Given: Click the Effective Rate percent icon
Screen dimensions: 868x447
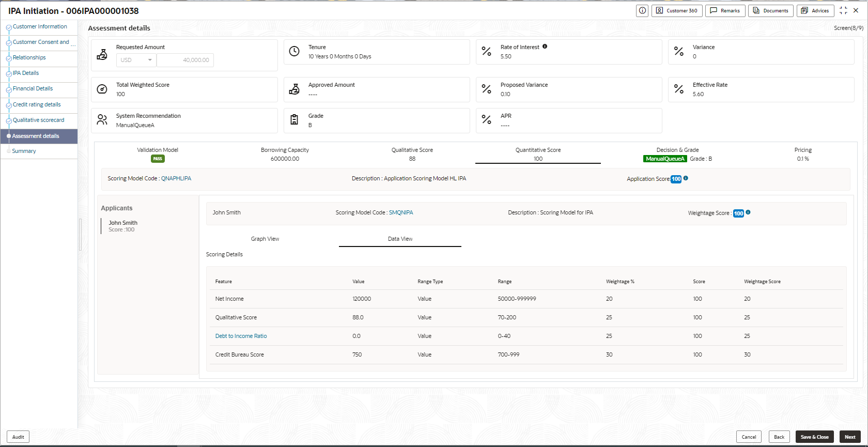Looking at the screenshot, I should 678,89.
